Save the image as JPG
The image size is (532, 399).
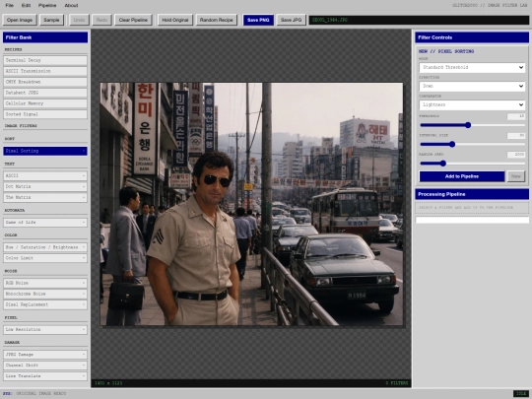click(291, 20)
